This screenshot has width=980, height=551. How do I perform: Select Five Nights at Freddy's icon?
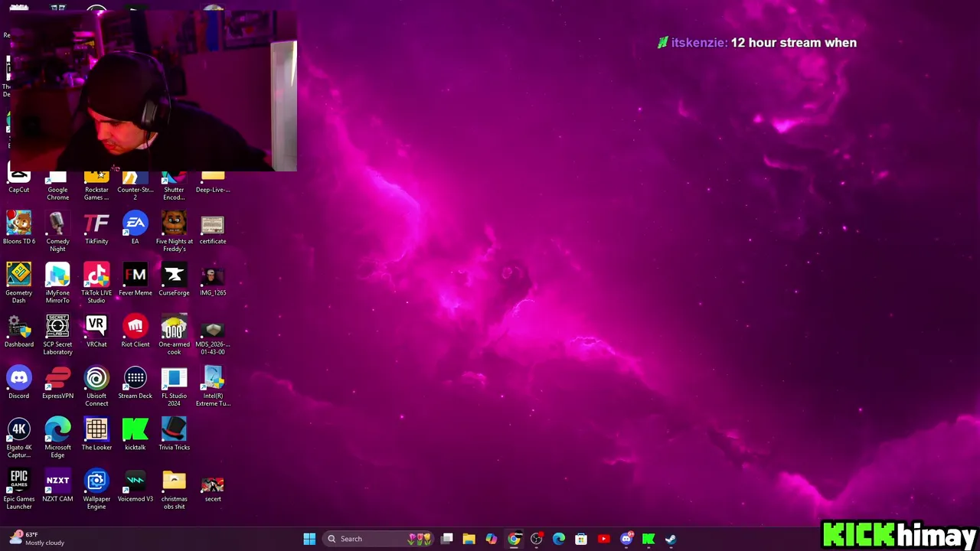174,233
